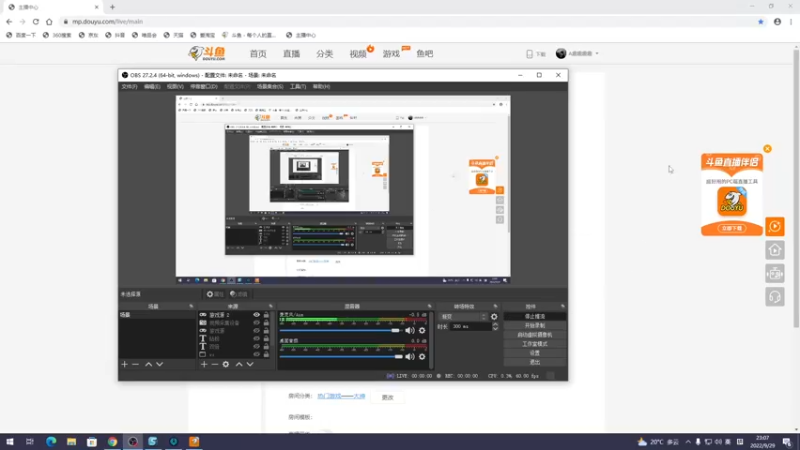
Task: Click the Douyu logo in page header
Action: (x=207, y=53)
